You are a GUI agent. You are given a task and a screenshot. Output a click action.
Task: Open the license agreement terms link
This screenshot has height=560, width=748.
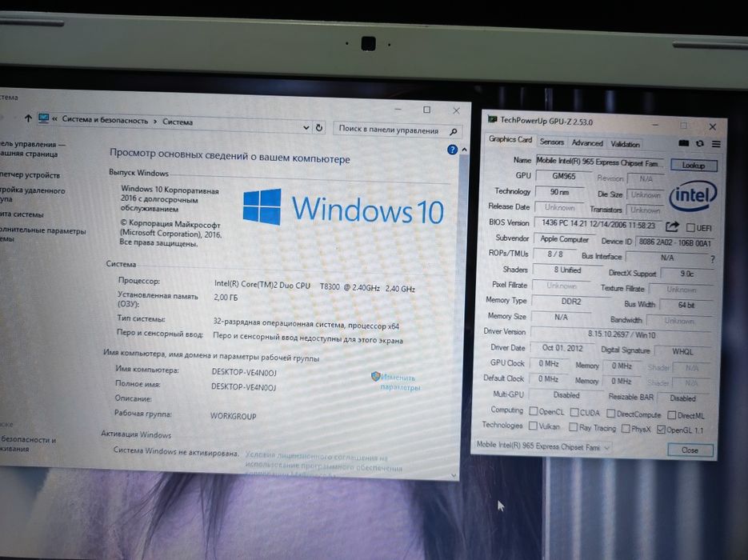[x=324, y=464]
